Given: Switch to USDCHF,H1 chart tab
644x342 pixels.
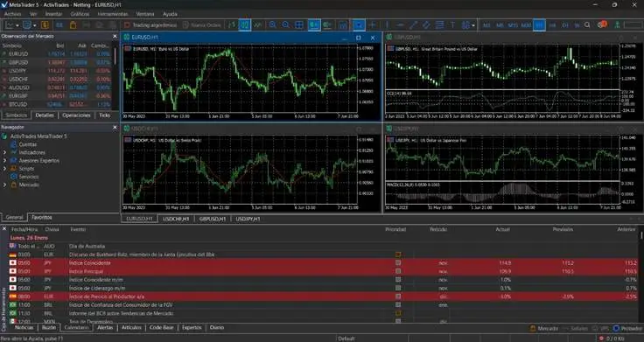Looking at the screenshot, I should tap(176, 219).
